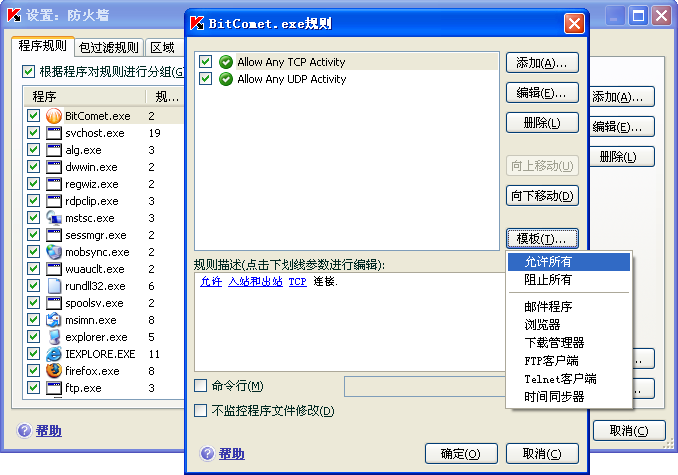
Task: Click the mobsync.exe globe icon
Action: tap(54, 252)
